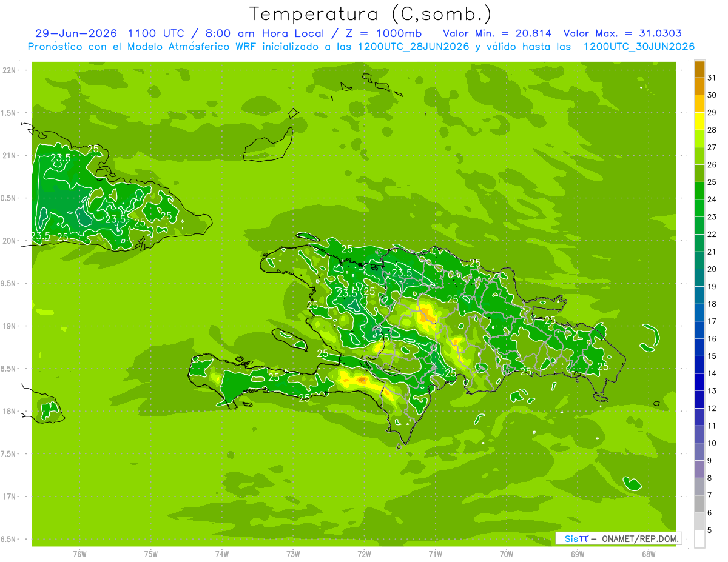Click the 23.5 contour label in northern Hispaniola

tap(402, 273)
